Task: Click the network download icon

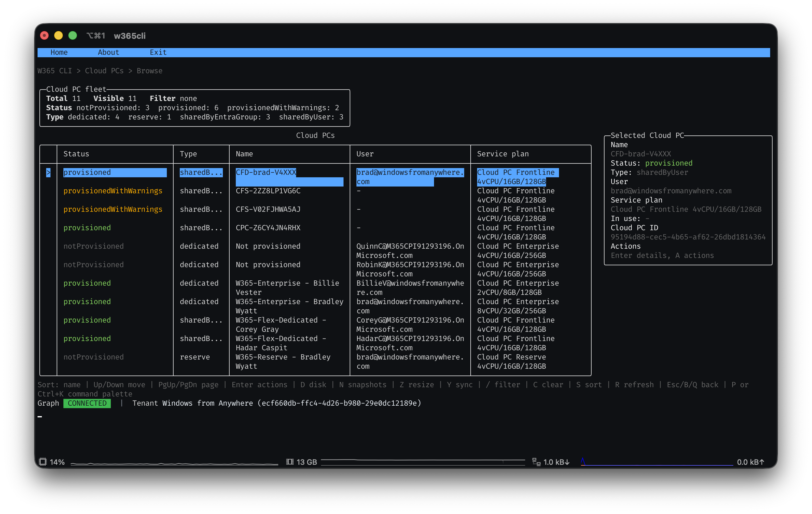Action: coord(536,462)
